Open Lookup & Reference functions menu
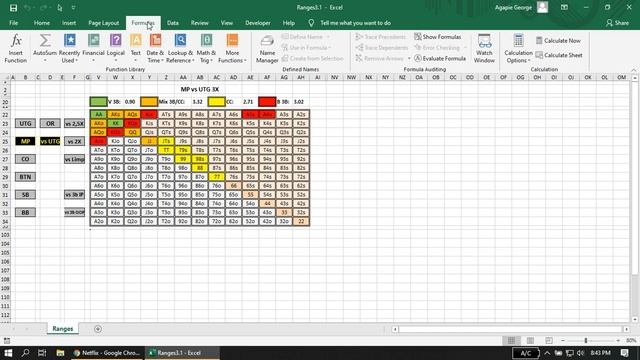The image size is (640, 360). (180, 48)
